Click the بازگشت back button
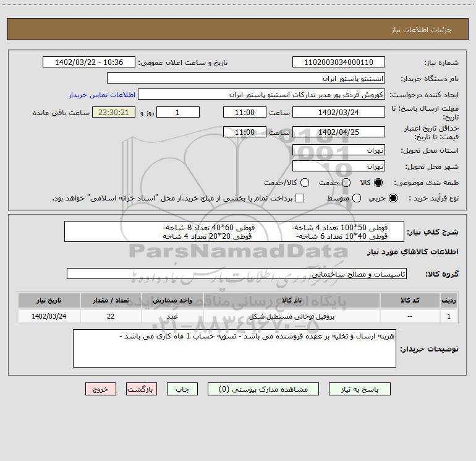 coord(142,389)
